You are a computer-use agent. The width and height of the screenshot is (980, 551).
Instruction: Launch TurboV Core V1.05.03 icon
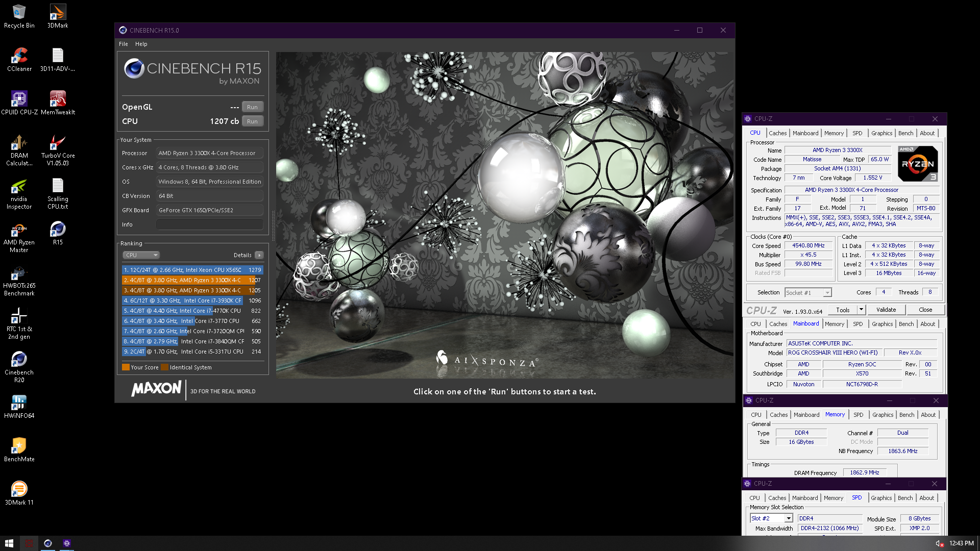58,150
